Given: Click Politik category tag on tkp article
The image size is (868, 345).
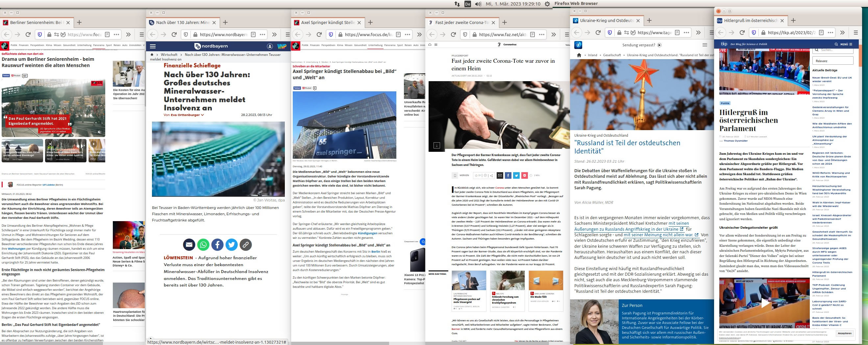Looking at the screenshot, I should click(x=725, y=103).
